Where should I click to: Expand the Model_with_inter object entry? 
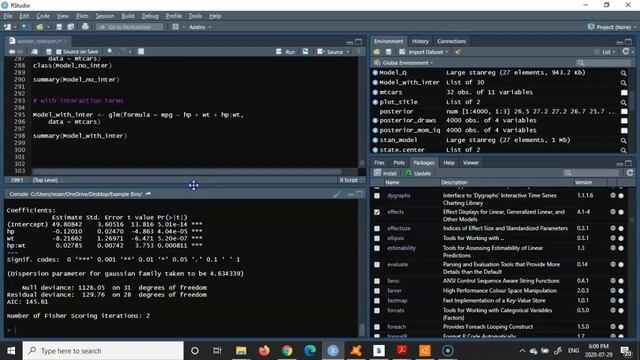tap(375, 83)
